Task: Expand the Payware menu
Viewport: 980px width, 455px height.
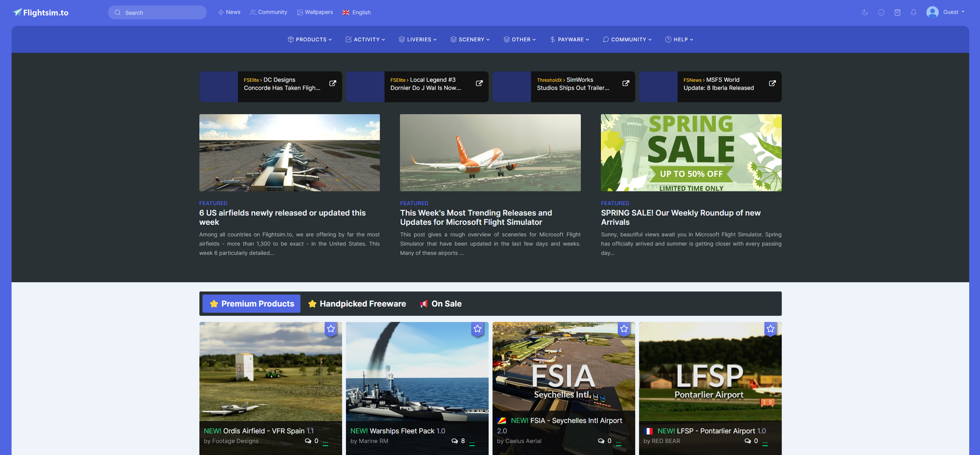Action: [x=569, y=40]
